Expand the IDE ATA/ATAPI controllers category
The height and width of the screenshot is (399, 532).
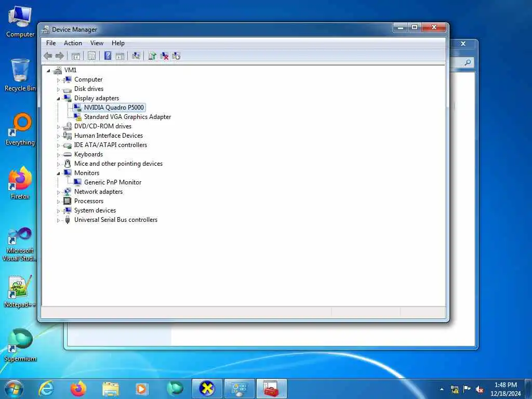pos(58,145)
